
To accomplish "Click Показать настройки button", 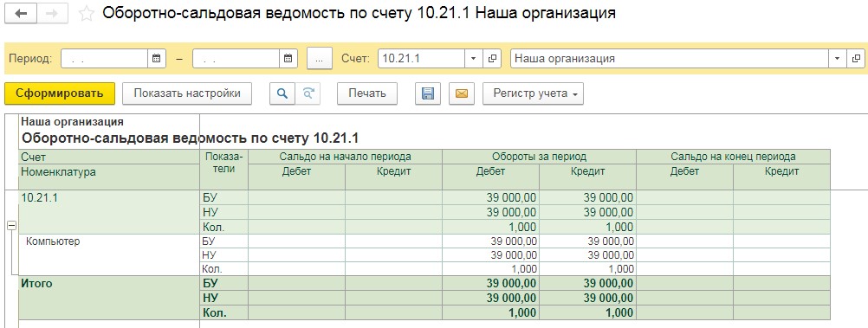I will tap(187, 93).
